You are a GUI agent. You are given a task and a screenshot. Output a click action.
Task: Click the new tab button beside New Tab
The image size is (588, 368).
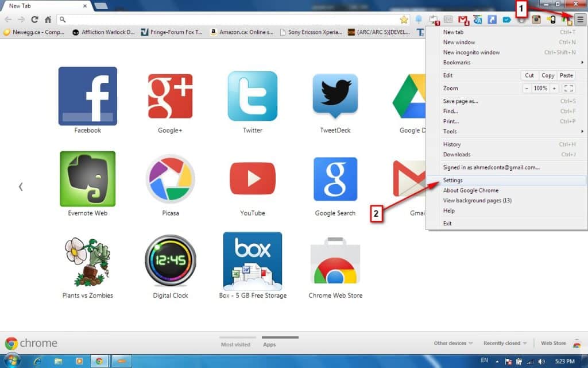click(x=101, y=6)
